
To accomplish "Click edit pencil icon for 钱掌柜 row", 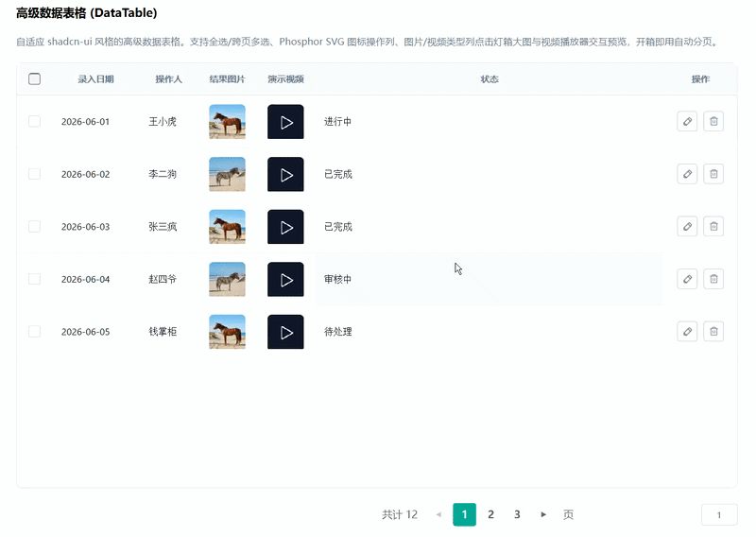I will pos(687,332).
